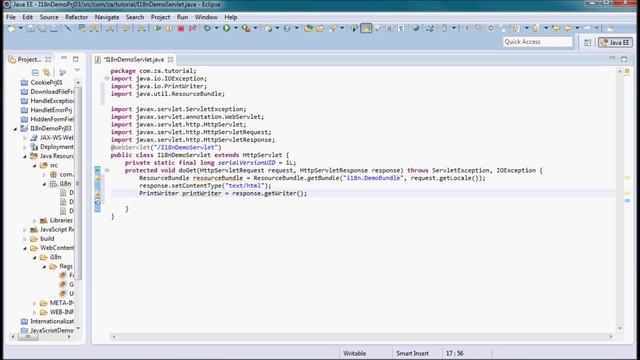The height and width of the screenshot is (360, 640).
Task: Click the New file toolbar icon
Action: (11, 28)
